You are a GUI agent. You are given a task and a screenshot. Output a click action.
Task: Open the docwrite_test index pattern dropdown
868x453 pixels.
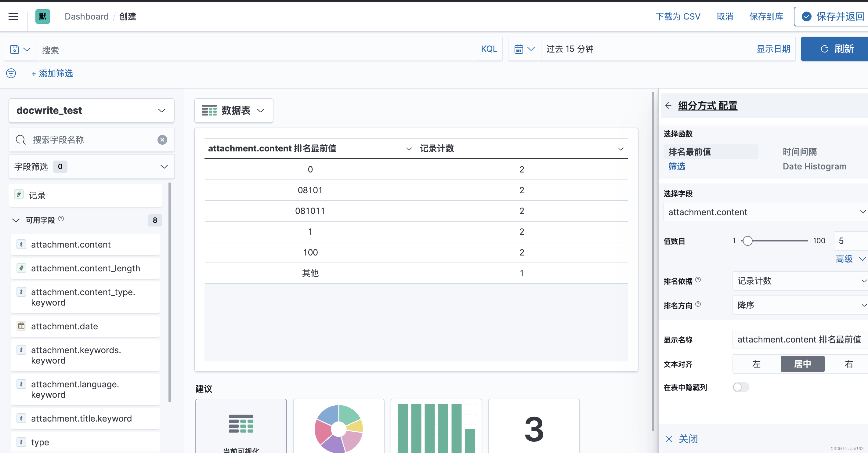91,111
